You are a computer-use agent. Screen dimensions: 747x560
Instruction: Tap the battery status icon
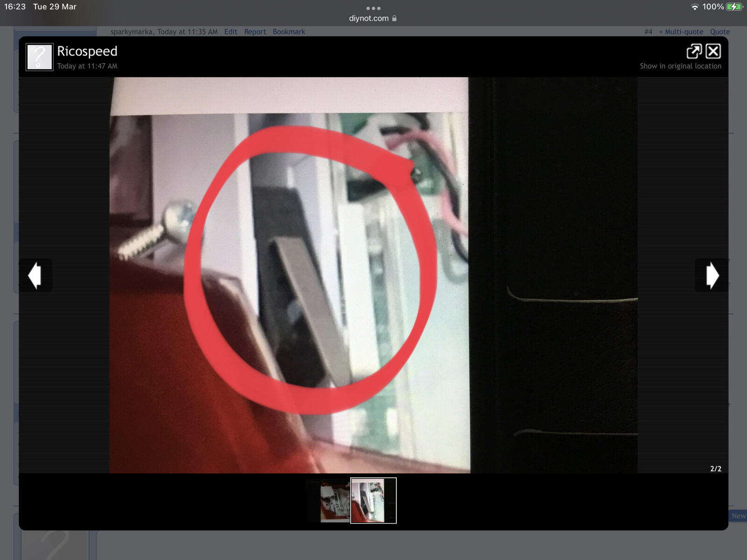tap(734, 7)
